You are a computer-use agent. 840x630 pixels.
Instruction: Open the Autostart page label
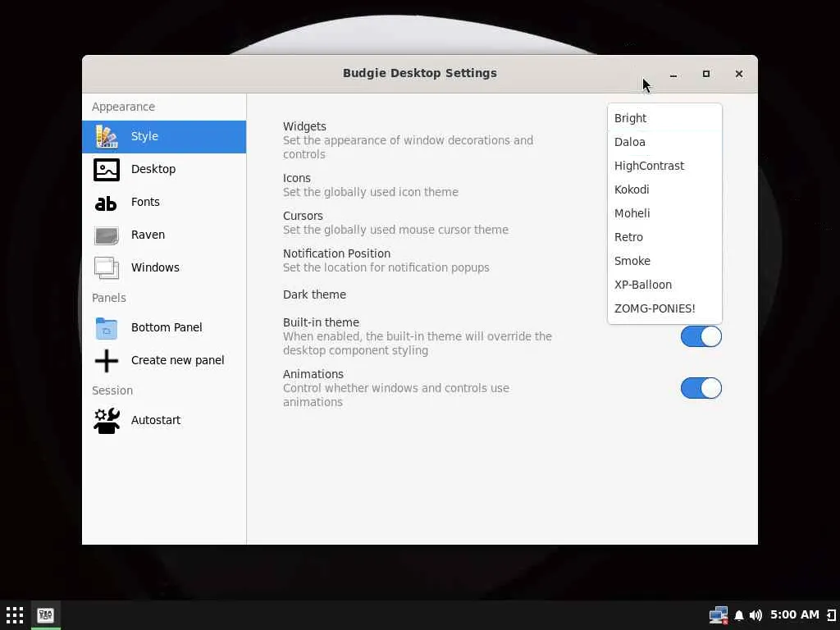tap(156, 420)
